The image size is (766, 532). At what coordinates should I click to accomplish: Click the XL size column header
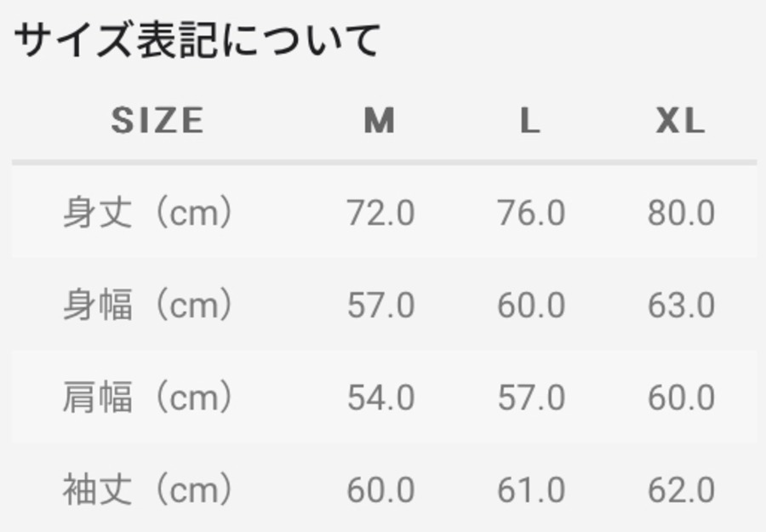coord(680,121)
